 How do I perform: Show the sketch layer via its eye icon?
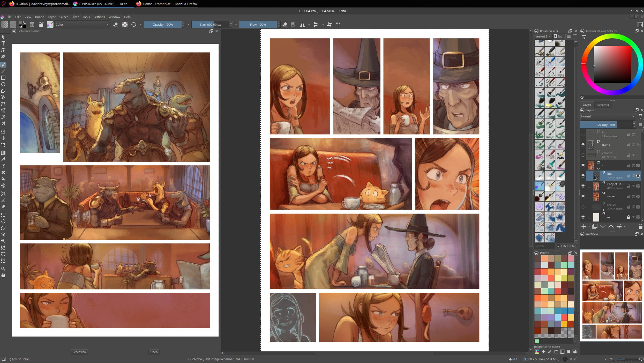(x=583, y=207)
